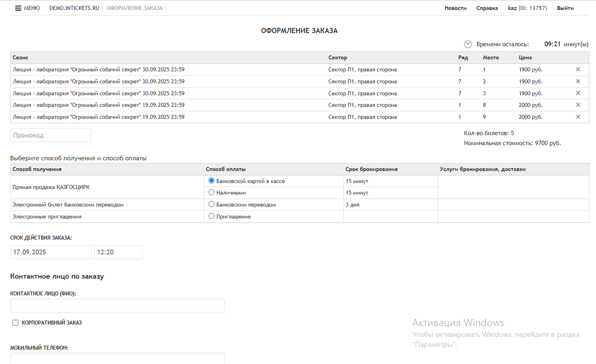
Task: Select Банковским переводом radio button
Action: tap(212, 204)
